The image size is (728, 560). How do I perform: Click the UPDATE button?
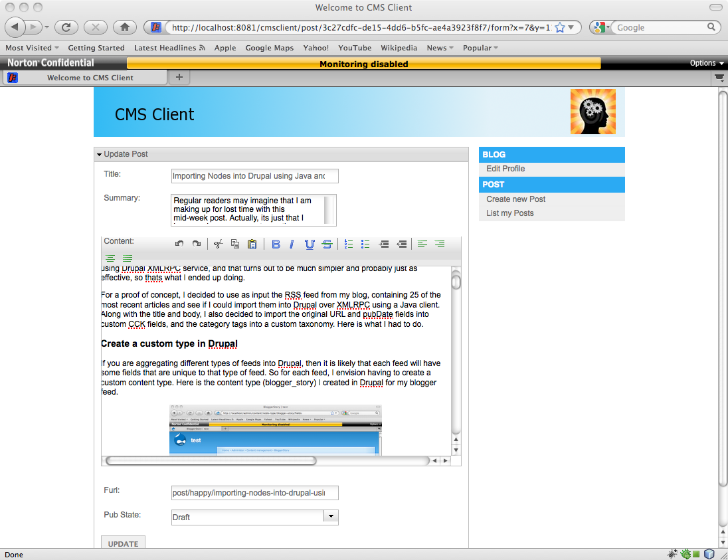coord(123,542)
